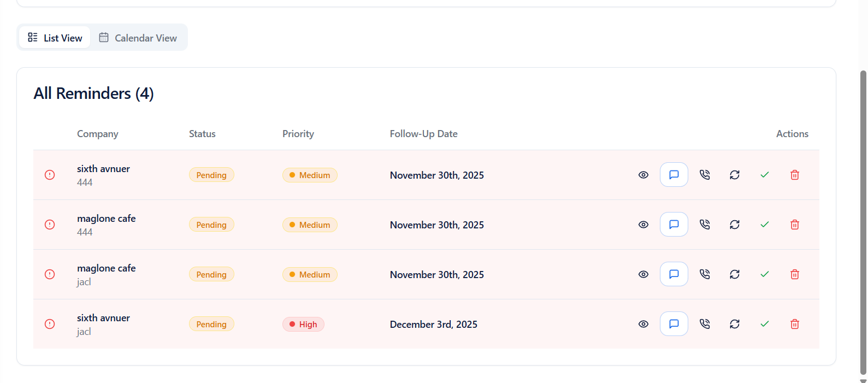Mark the sixth avnuer 444 reminder complete
The width and height of the screenshot is (868, 383).
click(x=764, y=174)
